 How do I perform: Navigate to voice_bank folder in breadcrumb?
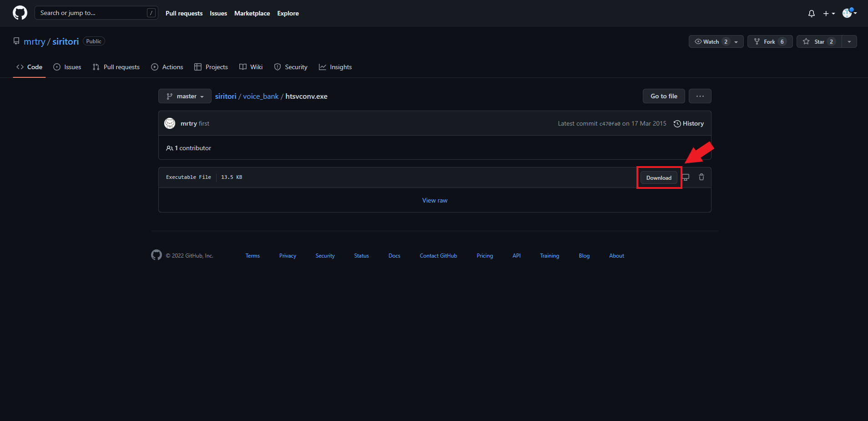coord(261,96)
